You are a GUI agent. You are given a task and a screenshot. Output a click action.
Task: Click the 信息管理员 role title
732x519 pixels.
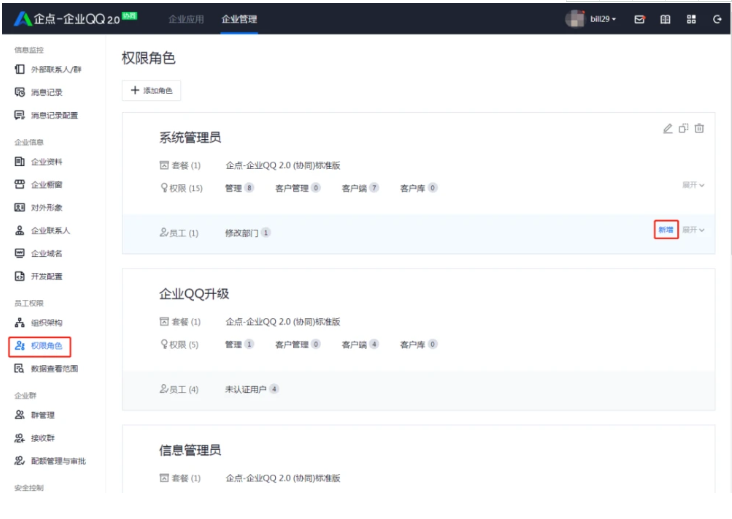tap(190, 450)
